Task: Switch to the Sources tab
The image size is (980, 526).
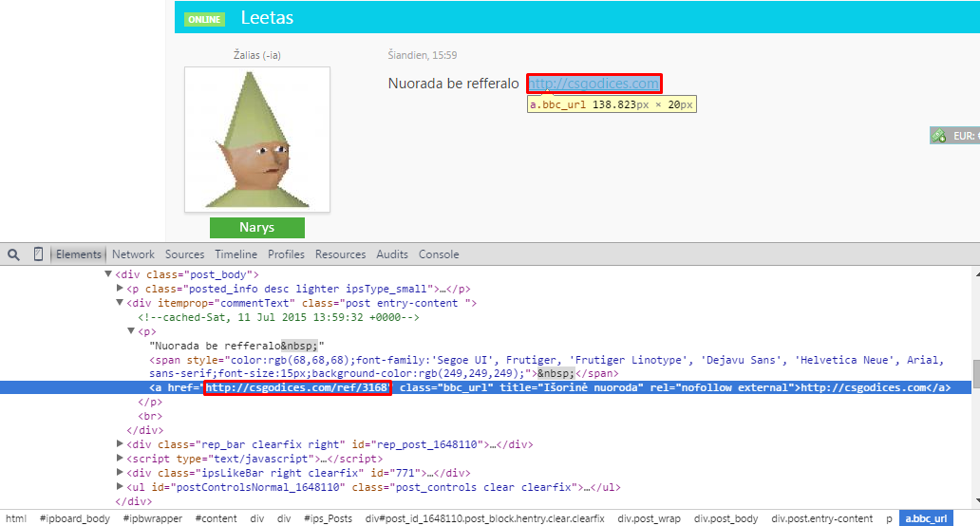Action: (x=184, y=254)
